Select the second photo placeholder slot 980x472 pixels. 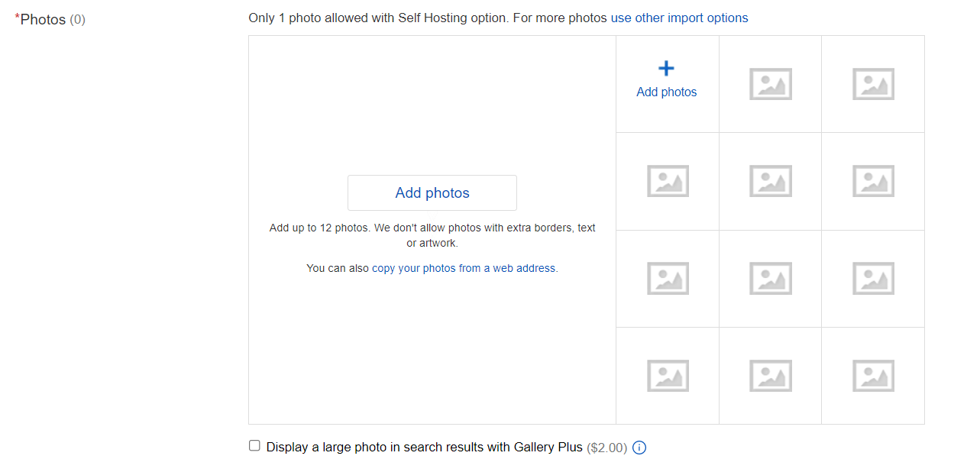point(770,84)
